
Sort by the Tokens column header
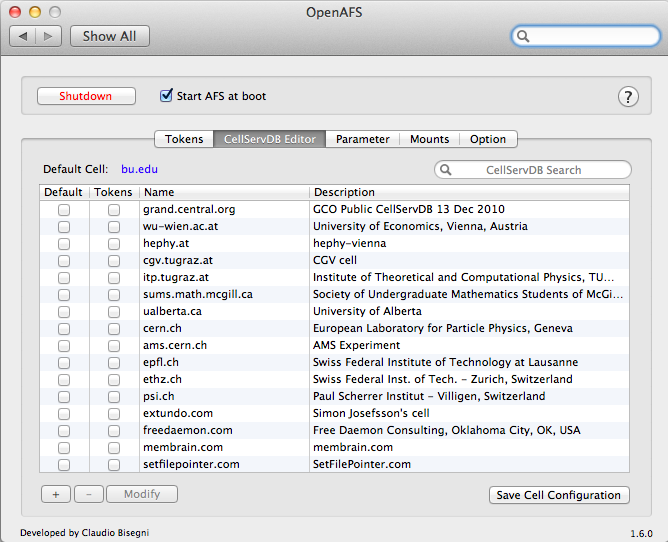[x=114, y=192]
